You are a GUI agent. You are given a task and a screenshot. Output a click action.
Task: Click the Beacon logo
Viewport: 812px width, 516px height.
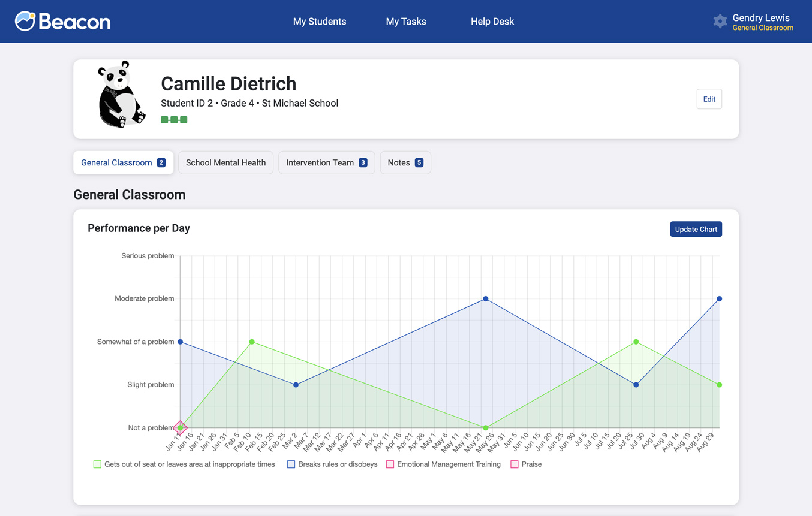click(63, 21)
